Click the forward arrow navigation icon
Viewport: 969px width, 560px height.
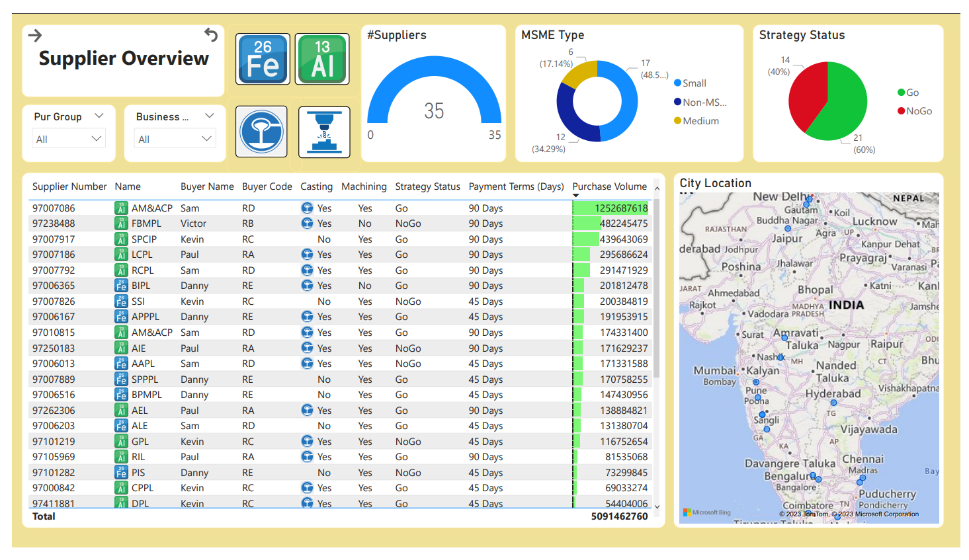click(x=35, y=36)
